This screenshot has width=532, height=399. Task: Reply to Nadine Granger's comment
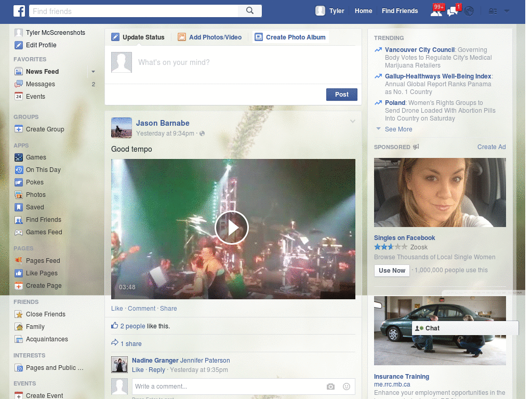pyautogui.click(x=157, y=370)
